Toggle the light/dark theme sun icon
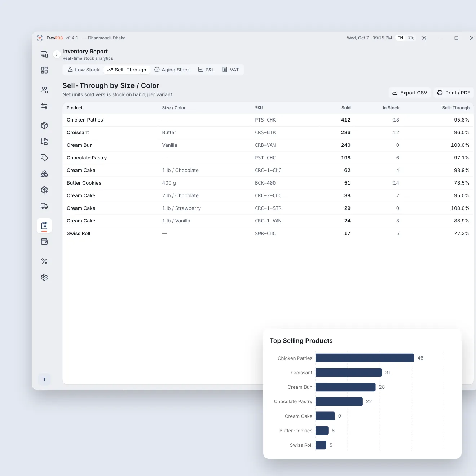Image resolution: width=476 pixels, height=476 pixels. click(x=424, y=38)
